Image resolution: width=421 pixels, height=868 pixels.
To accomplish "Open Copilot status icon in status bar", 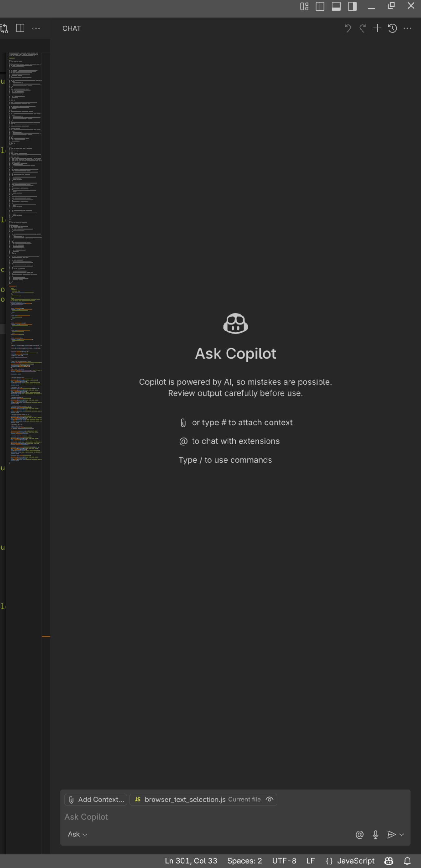I will 389,861.
